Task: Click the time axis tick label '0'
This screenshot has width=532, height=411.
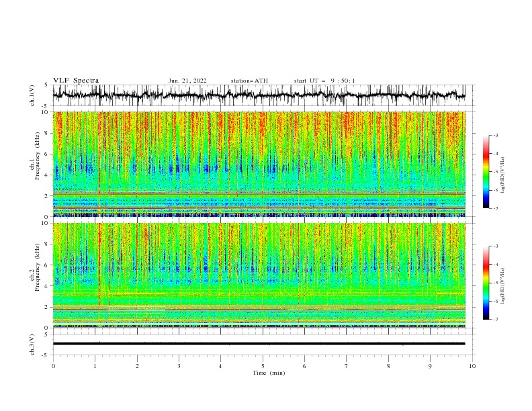Action: click(x=53, y=366)
